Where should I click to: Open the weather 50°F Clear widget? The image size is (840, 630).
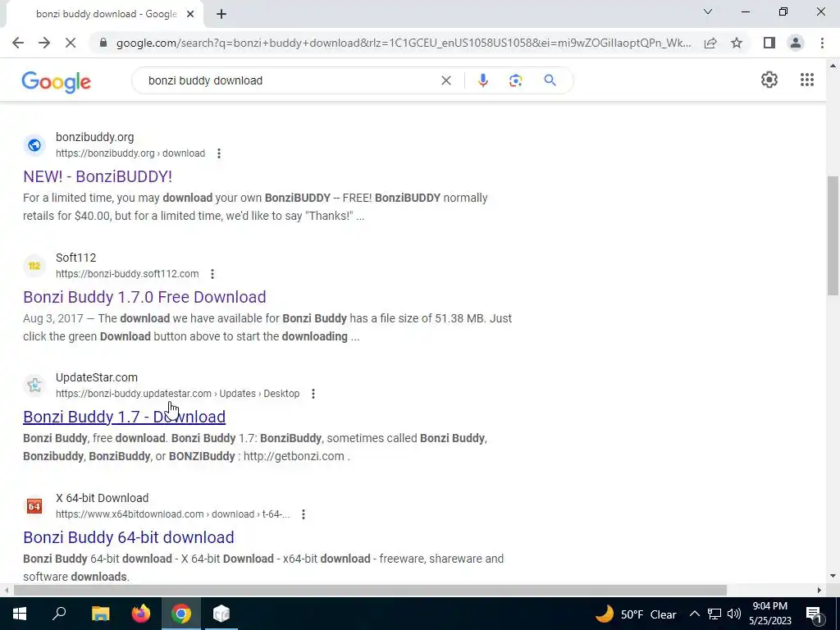click(636, 614)
